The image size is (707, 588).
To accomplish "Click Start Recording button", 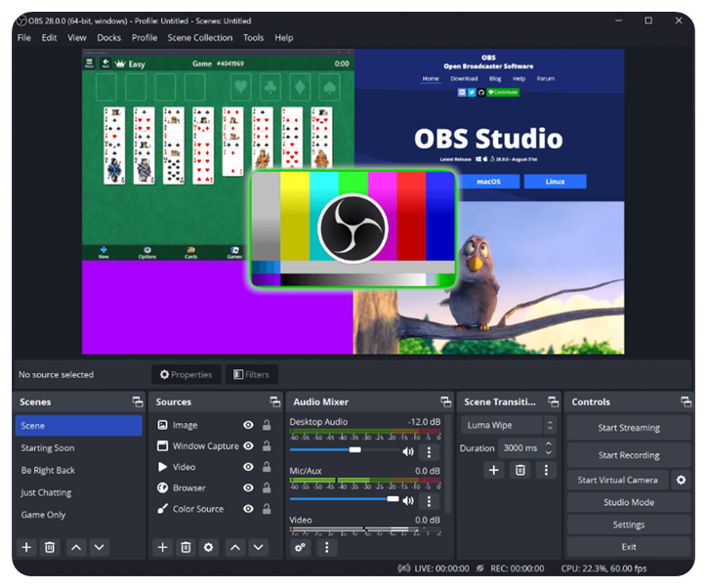I will tap(629, 455).
